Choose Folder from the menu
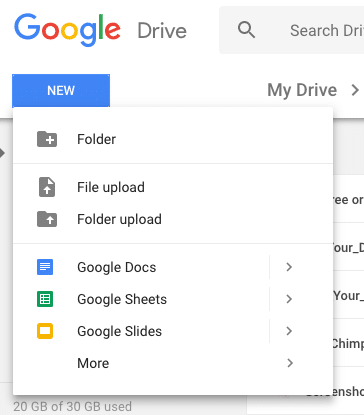Image resolution: width=364 pixels, height=415 pixels. tap(173, 139)
